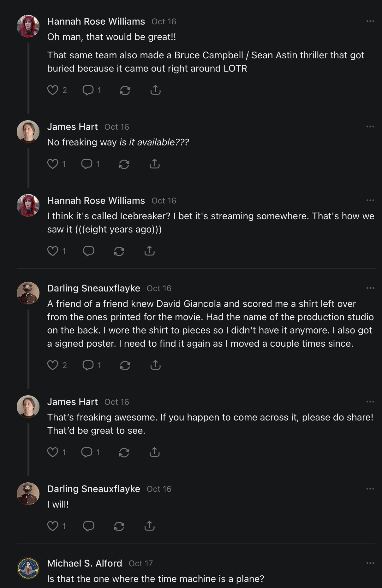Reply to James Hart's 'No freaking way' comment
The height and width of the screenshot is (588, 382).
87,164
